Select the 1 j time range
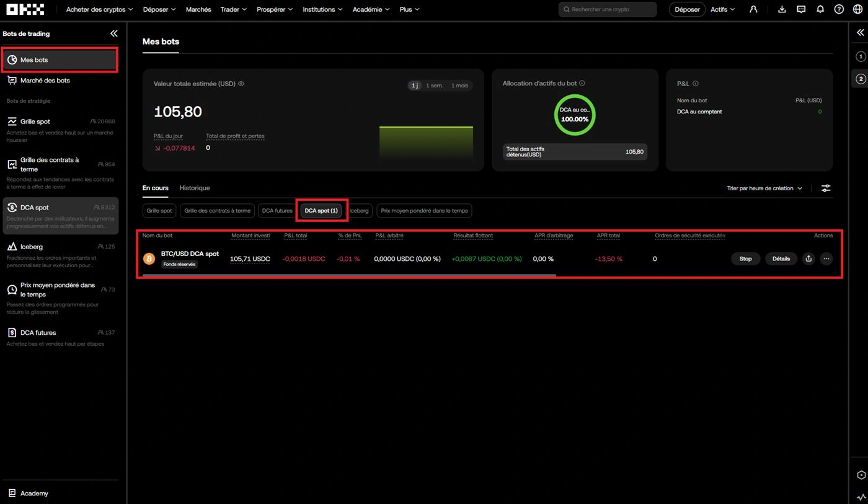Screen dimensions: 868x504 [x=414, y=86]
